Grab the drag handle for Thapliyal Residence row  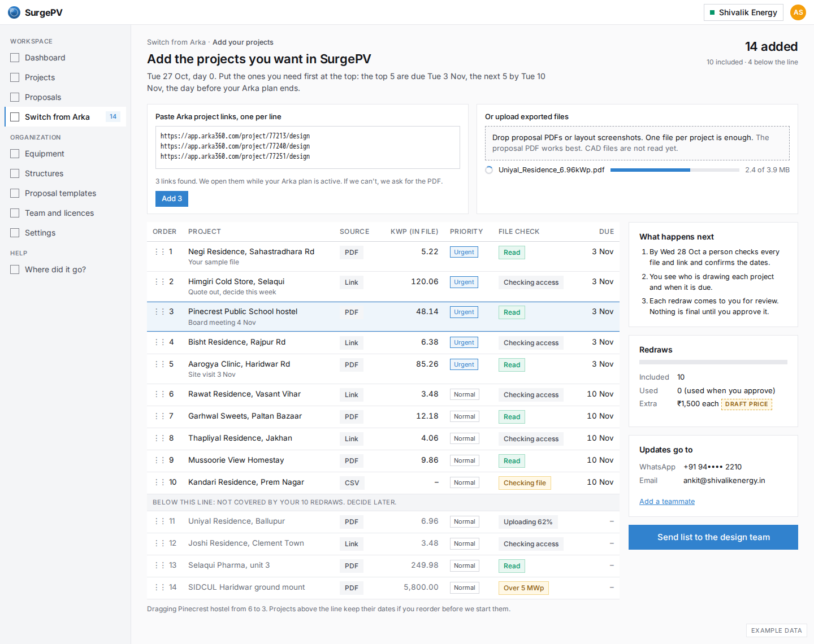(159, 438)
